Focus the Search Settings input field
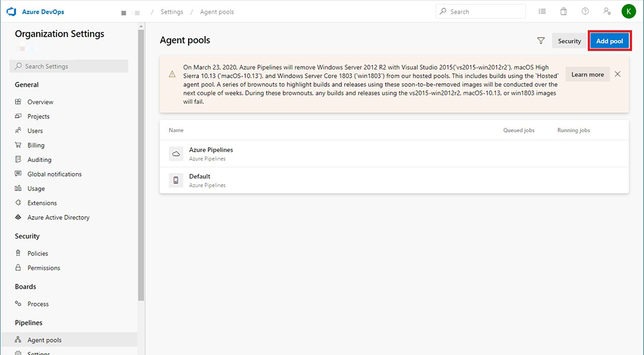 [69, 66]
